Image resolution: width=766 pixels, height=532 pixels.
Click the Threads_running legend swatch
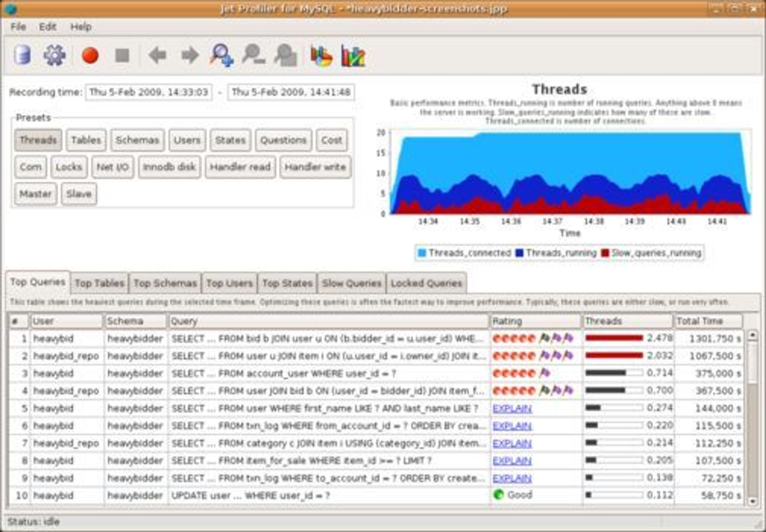coord(519,253)
